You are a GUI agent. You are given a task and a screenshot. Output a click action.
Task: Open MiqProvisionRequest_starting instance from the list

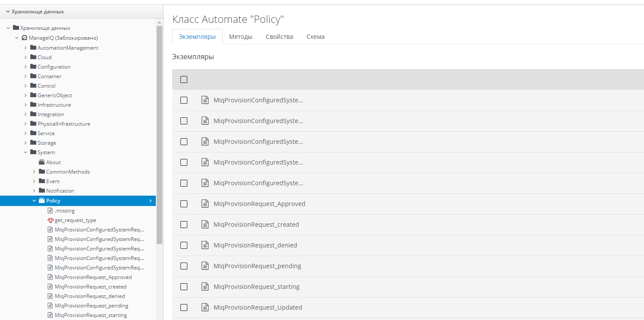[x=256, y=287]
